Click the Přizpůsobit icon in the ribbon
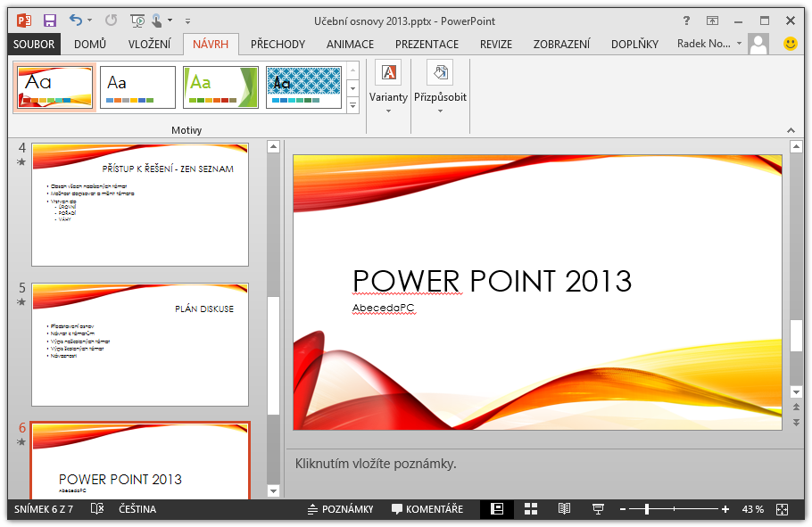Viewport: 812px width, 527px height. 440,72
